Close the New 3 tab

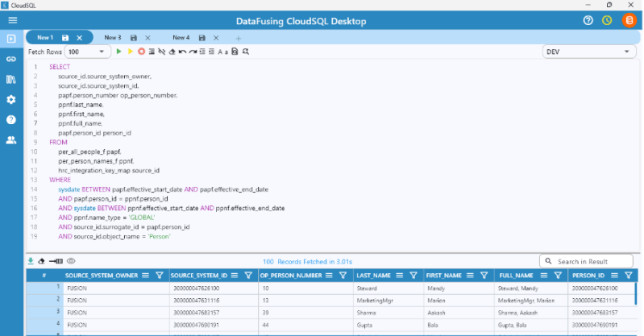click(x=147, y=38)
